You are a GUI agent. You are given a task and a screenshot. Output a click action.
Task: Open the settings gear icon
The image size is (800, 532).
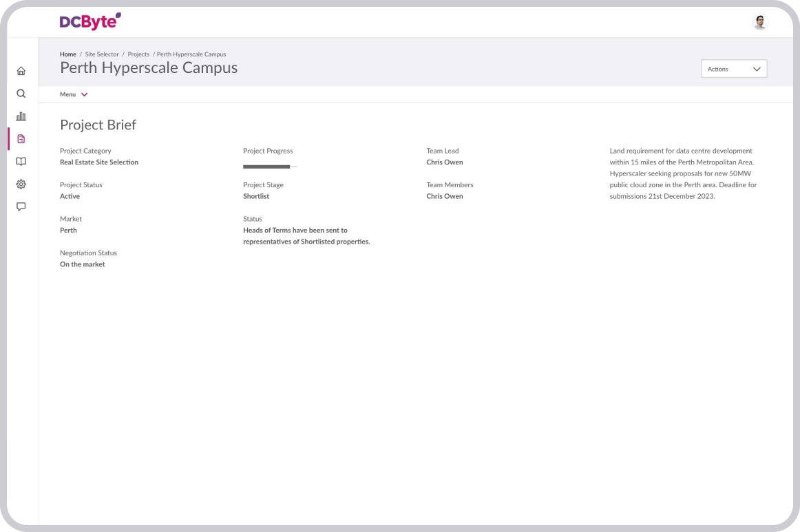[x=21, y=184]
